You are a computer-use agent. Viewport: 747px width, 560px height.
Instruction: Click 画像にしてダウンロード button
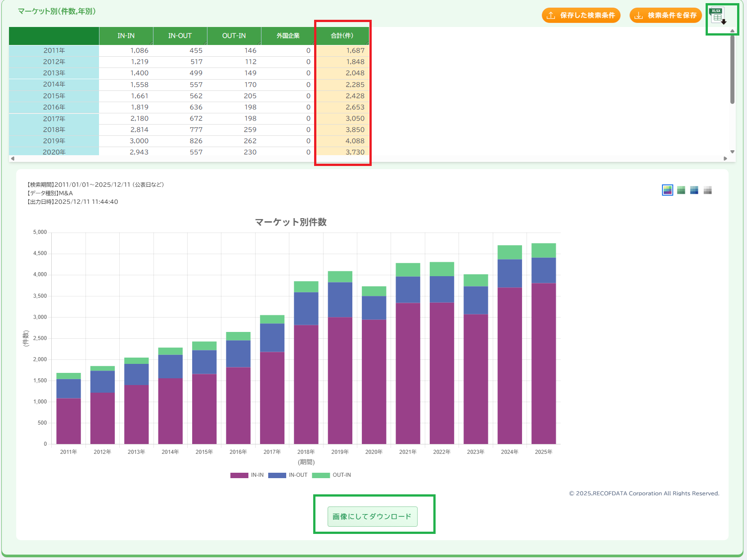click(372, 516)
